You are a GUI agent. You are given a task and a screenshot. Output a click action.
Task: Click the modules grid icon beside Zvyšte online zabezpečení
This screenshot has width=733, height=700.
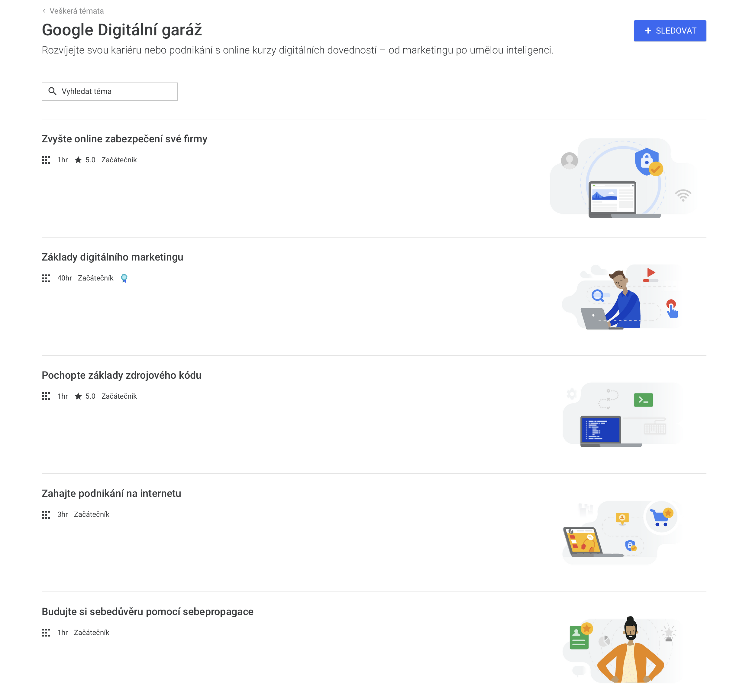point(46,160)
